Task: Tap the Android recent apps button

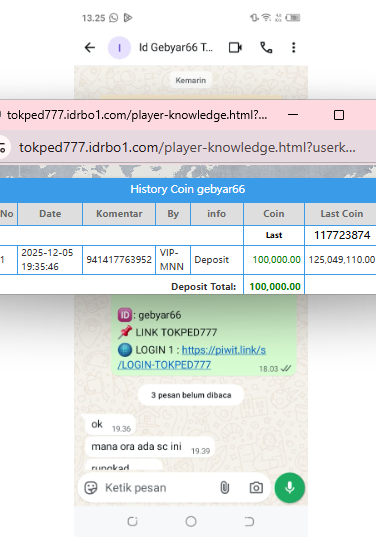Action: 132,521
